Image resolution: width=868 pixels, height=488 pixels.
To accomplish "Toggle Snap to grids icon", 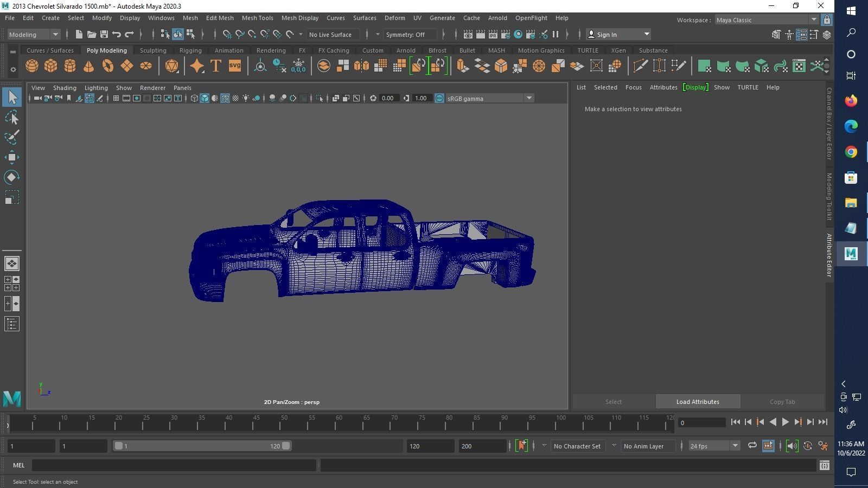I will [227, 34].
